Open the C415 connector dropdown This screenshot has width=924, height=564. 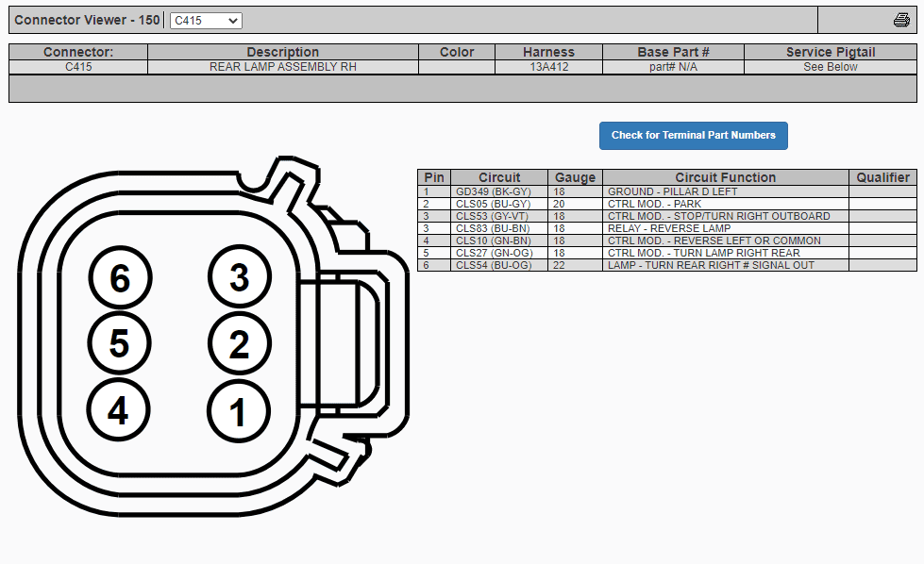pos(206,21)
